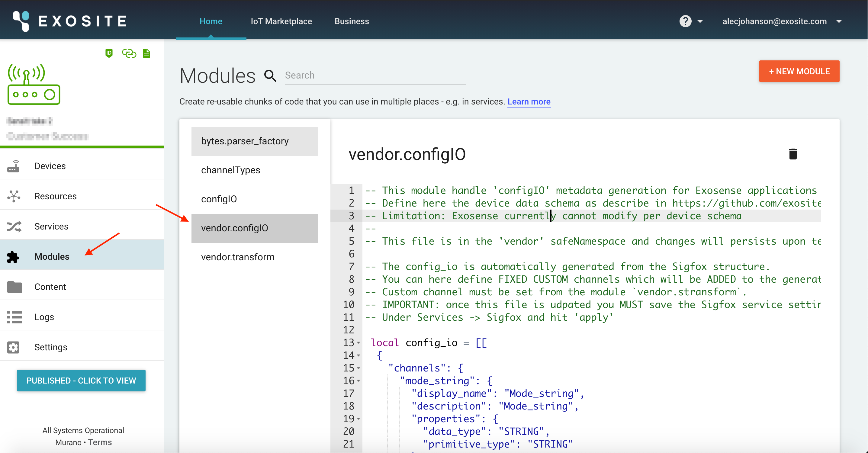Click the Logs list icon
This screenshot has width=868, height=453.
point(14,317)
